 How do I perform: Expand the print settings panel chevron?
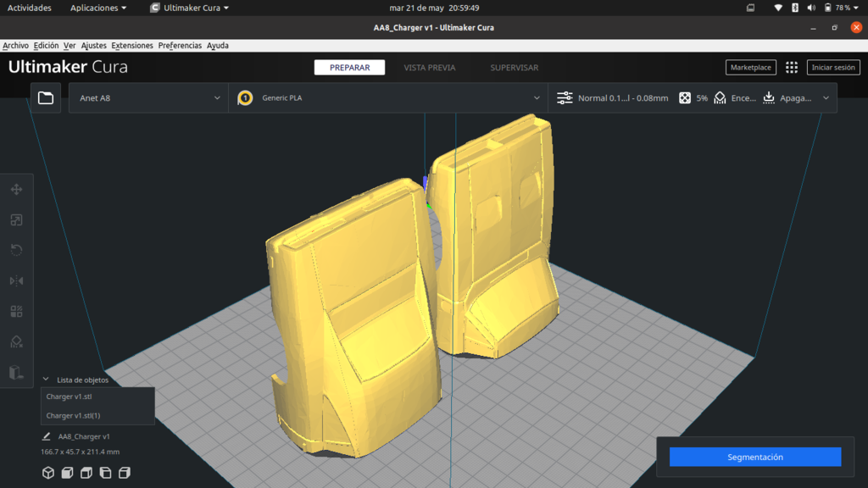click(x=826, y=98)
